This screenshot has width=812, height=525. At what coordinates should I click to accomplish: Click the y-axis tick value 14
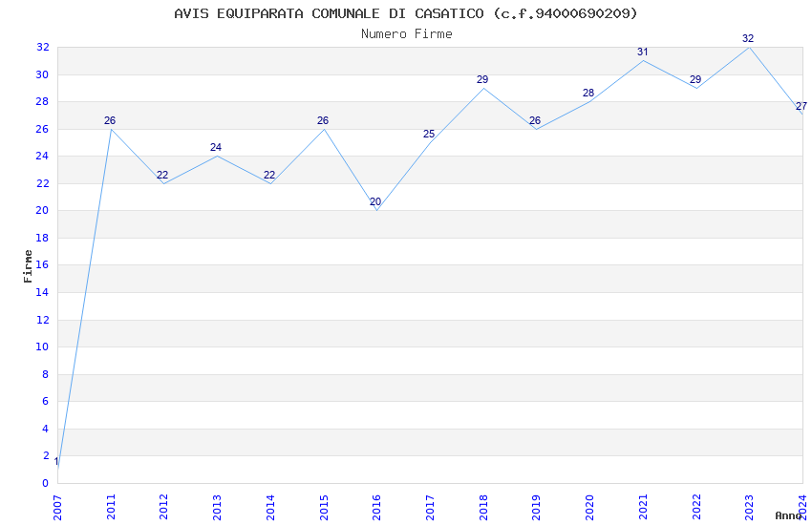tap(42, 292)
